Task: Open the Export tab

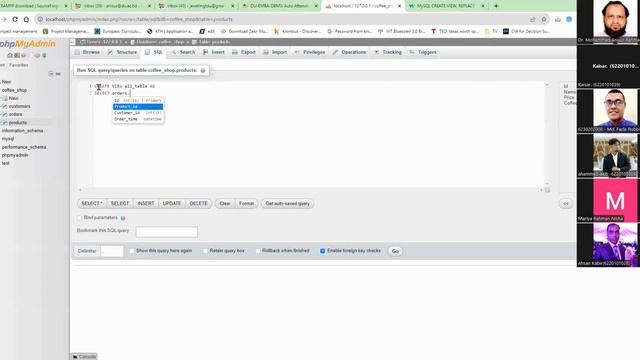Action: [244, 52]
